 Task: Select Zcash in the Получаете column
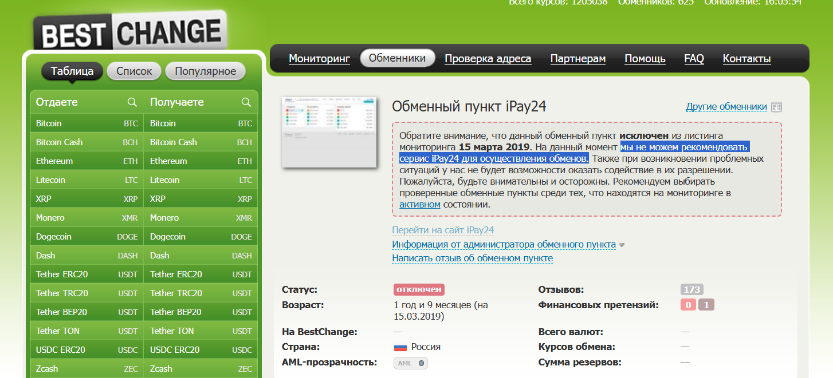(x=201, y=368)
